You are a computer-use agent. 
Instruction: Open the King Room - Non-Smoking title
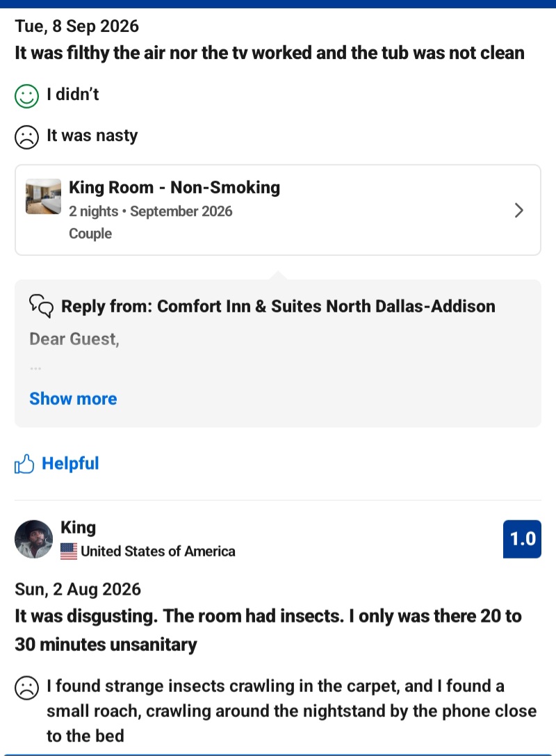pos(174,187)
